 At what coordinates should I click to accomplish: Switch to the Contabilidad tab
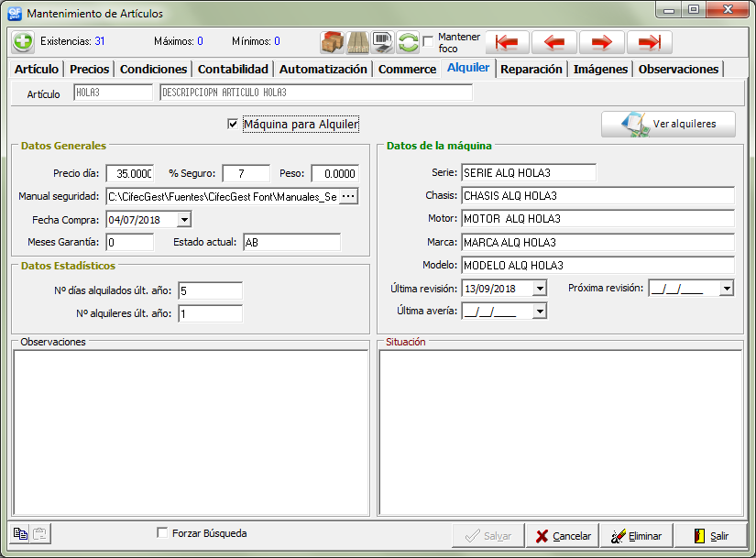233,69
